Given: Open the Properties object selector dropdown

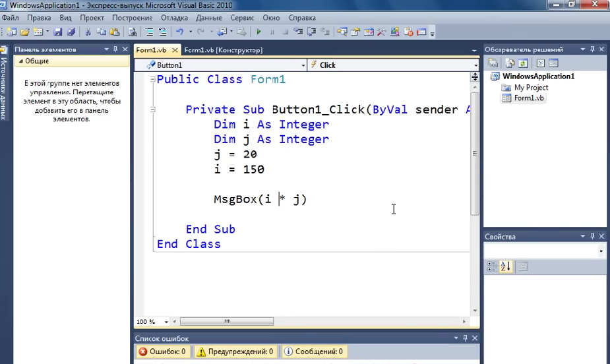Looking at the screenshot, I should click(601, 251).
